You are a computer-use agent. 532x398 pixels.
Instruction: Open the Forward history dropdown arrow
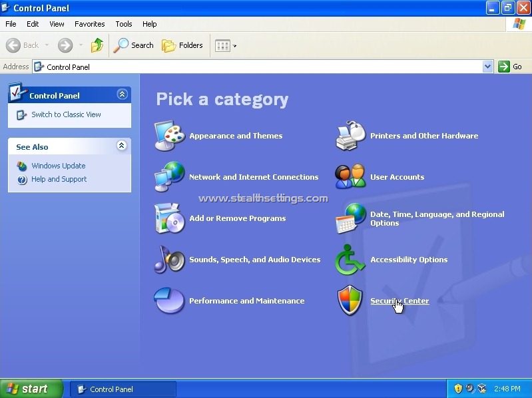click(81, 45)
